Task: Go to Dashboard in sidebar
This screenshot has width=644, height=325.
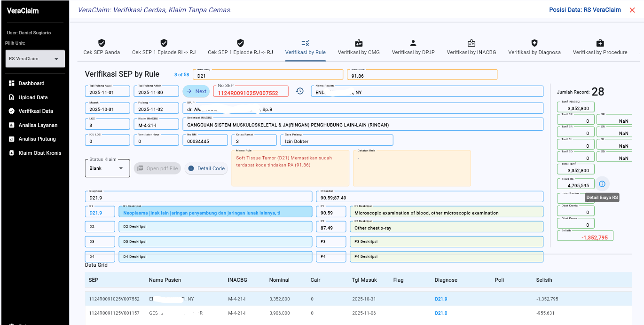Action: [x=31, y=83]
